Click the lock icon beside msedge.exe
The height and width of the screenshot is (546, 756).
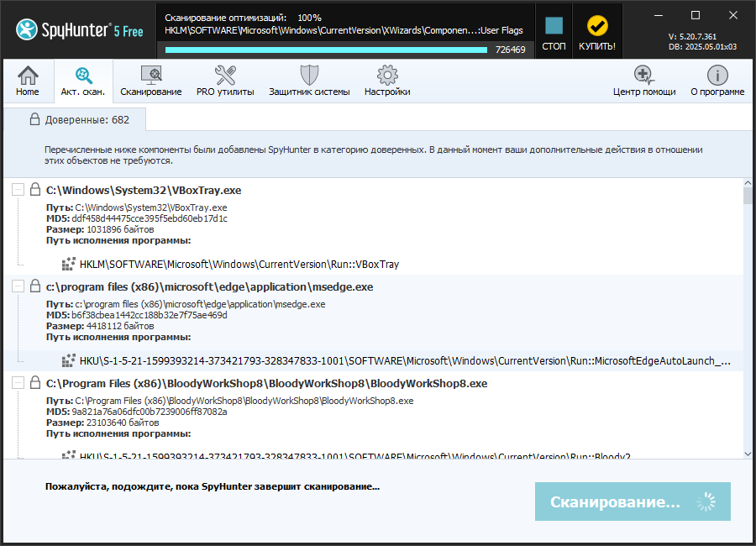[x=35, y=286]
